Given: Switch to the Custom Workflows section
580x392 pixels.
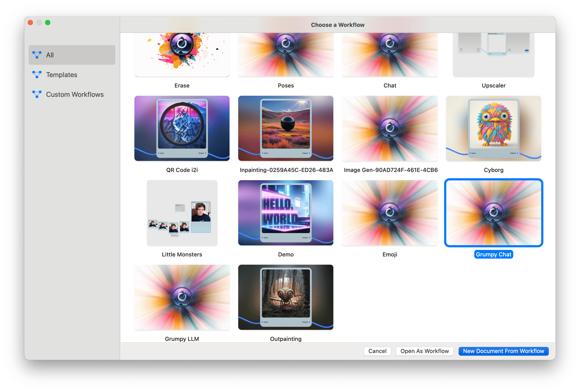Looking at the screenshot, I should point(75,94).
